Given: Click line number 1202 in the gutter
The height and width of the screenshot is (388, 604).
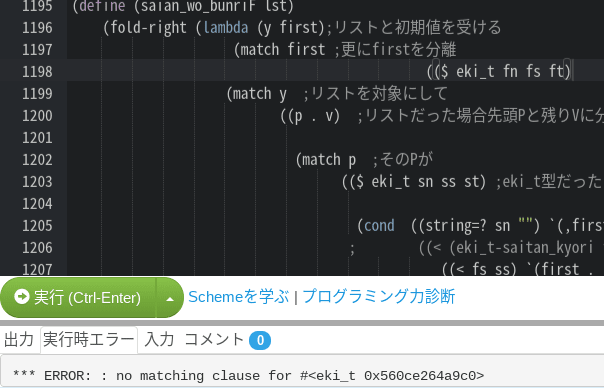Looking at the screenshot, I should 37,160.
